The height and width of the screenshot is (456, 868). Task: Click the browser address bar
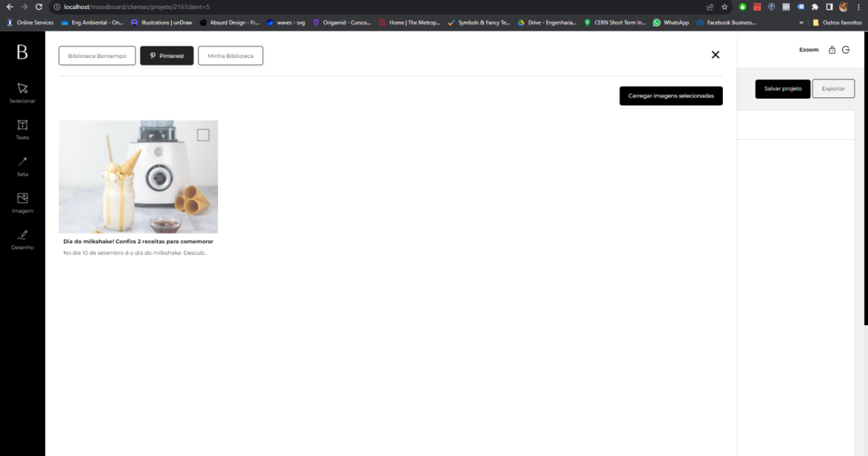click(380, 7)
